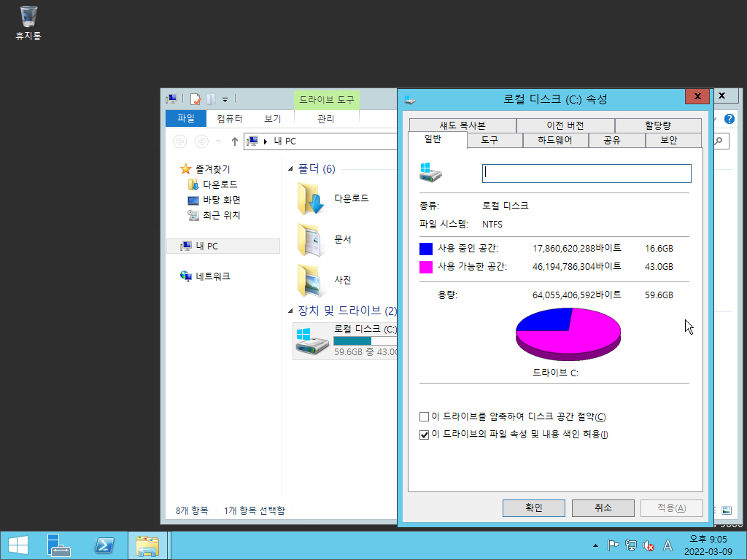Select 네트워크 in the navigation pane
The height and width of the screenshot is (560, 747).
(x=212, y=276)
